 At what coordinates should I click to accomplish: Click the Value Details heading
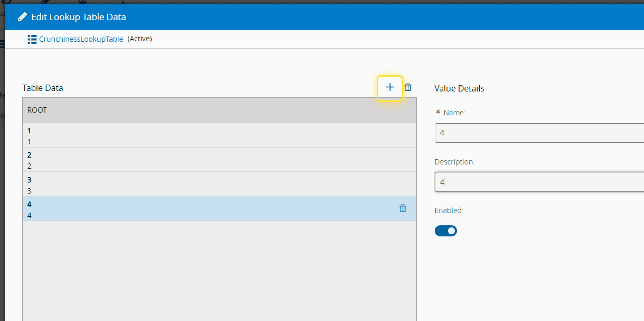pos(459,88)
